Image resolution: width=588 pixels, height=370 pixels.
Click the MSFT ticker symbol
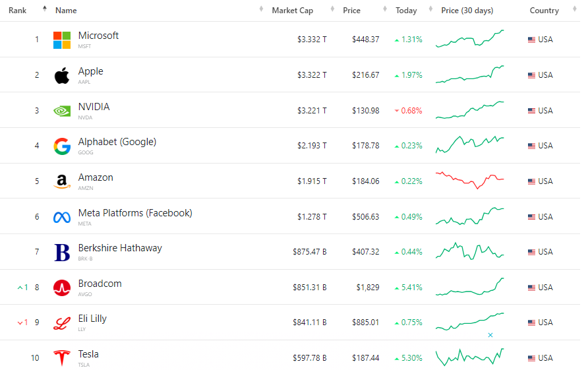(84, 47)
